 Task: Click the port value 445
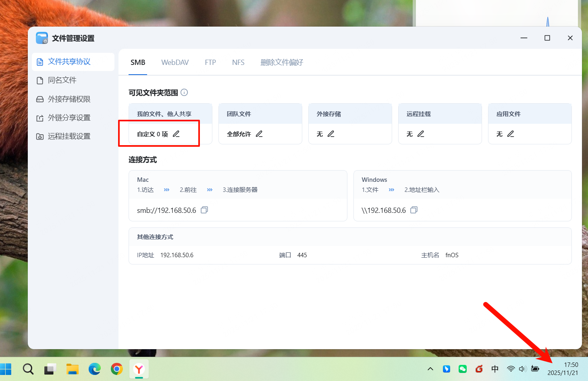(302, 255)
